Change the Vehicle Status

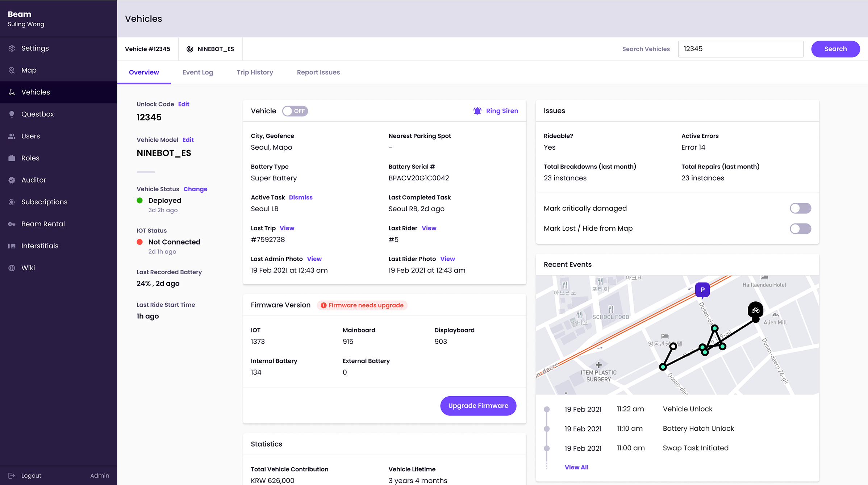(x=195, y=189)
